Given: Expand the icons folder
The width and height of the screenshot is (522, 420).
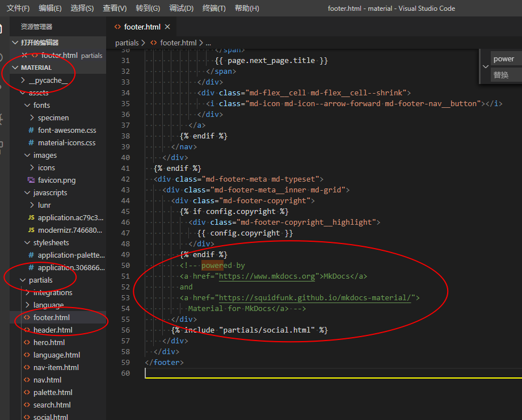Looking at the screenshot, I should point(32,167).
